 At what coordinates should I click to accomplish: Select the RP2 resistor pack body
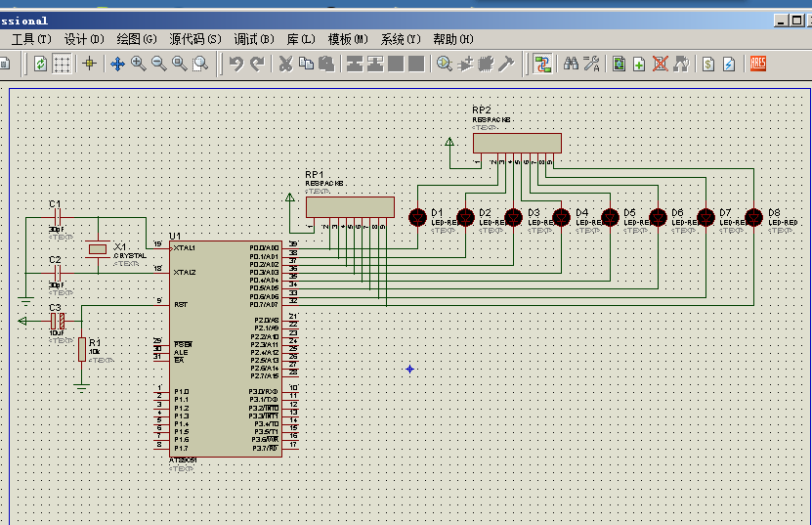[517, 143]
